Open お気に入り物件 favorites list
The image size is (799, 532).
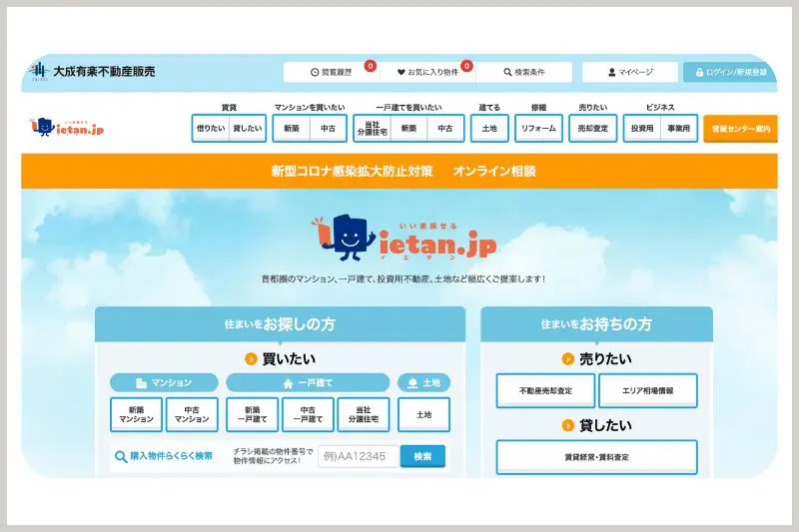point(428,72)
